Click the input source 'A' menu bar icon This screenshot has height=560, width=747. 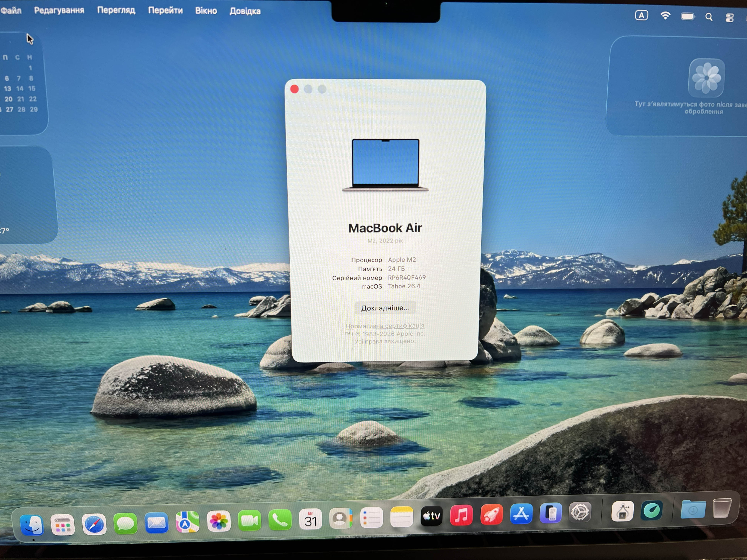(x=641, y=15)
